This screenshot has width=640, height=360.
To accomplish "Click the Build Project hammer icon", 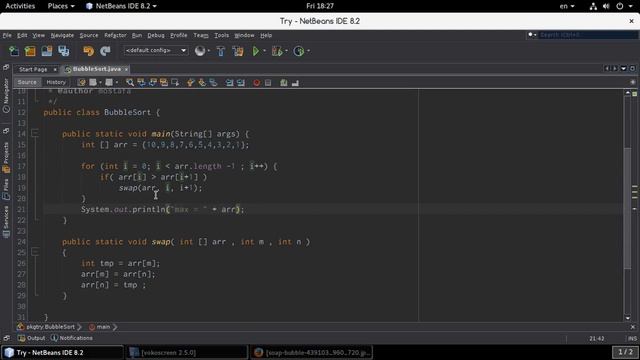I will tap(221, 51).
